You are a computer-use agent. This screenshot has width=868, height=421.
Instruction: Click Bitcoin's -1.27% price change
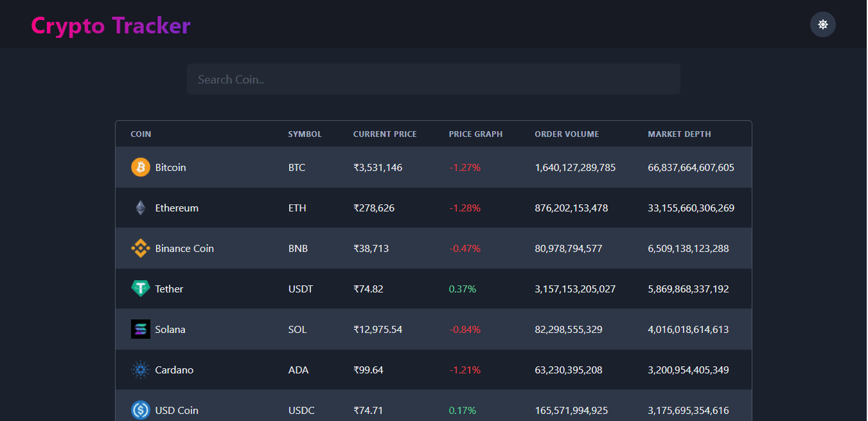pyautogui.click(x=465, y=167)
